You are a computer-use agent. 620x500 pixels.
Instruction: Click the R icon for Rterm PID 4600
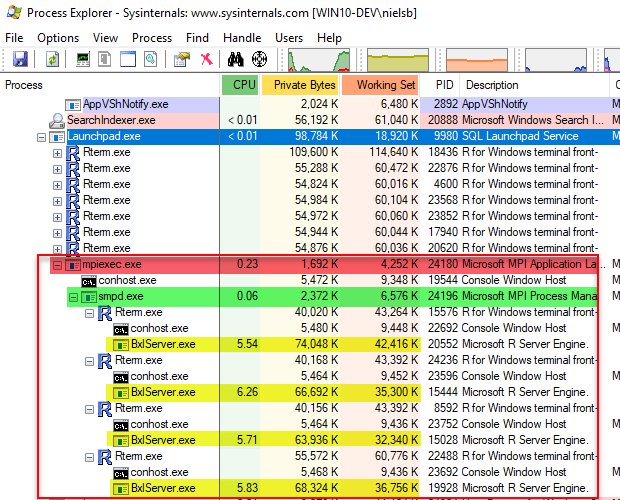click(x=73, y=185)
